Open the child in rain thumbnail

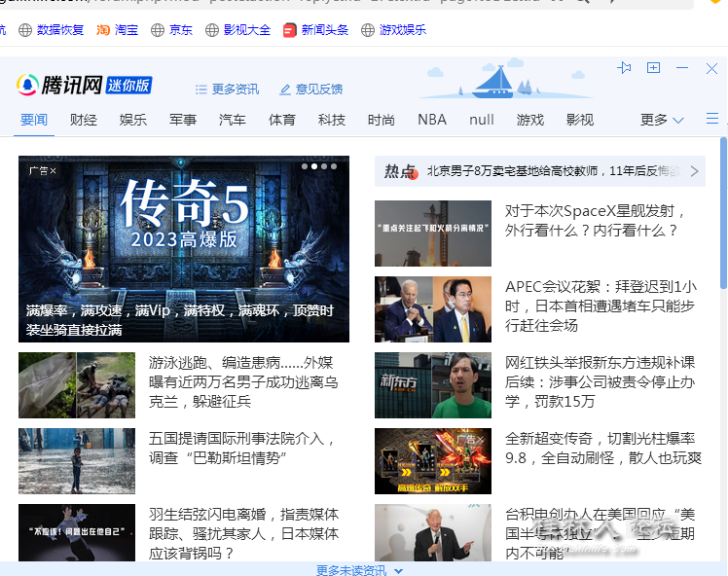coord(77,461)
